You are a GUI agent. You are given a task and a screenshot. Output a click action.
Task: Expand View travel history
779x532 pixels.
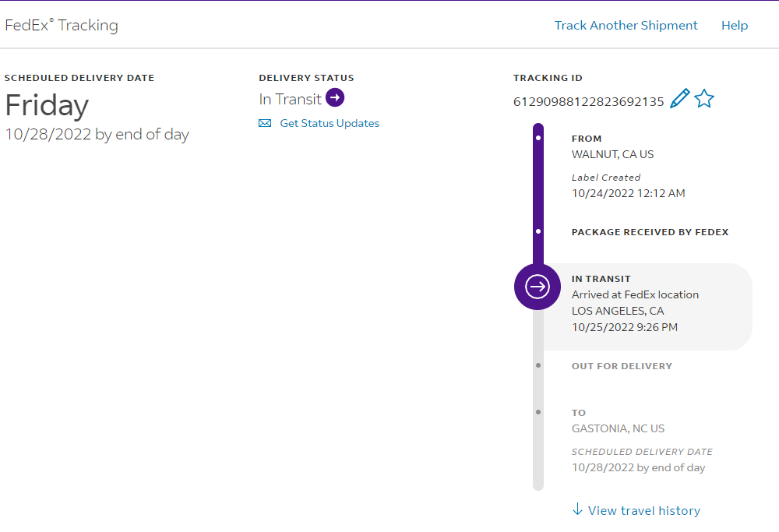pyautogui.click(x=643, y=511)
